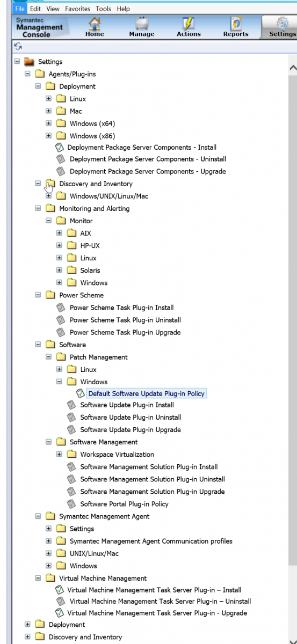Expand the Windows (x64) folder
Image resolution: width=297 pixels, height=644 pixels.
pyautogui.click(x=48, y=123)
